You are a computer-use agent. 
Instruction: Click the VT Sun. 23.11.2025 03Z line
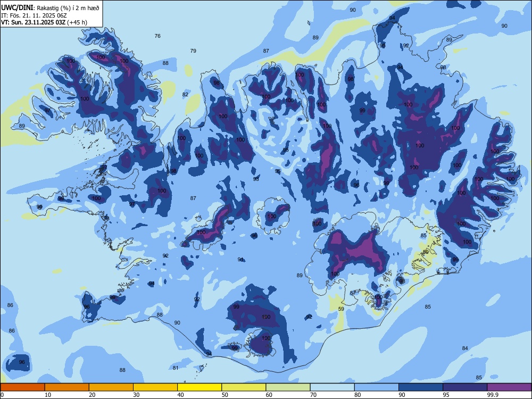pyautogui.click(x=44, y=22)
